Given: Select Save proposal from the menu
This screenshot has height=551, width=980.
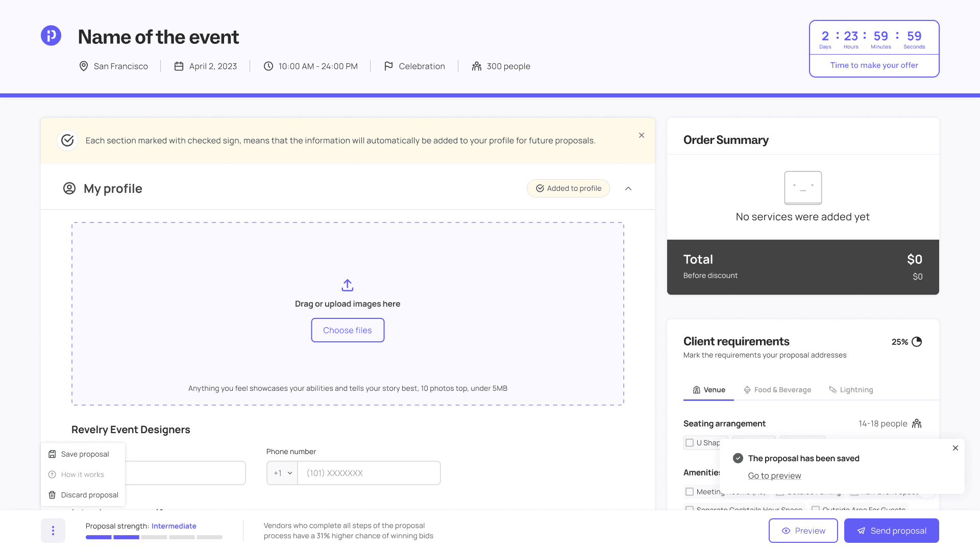Looking at the screenshot, I should pyautogui.click(x=83, y=454).
